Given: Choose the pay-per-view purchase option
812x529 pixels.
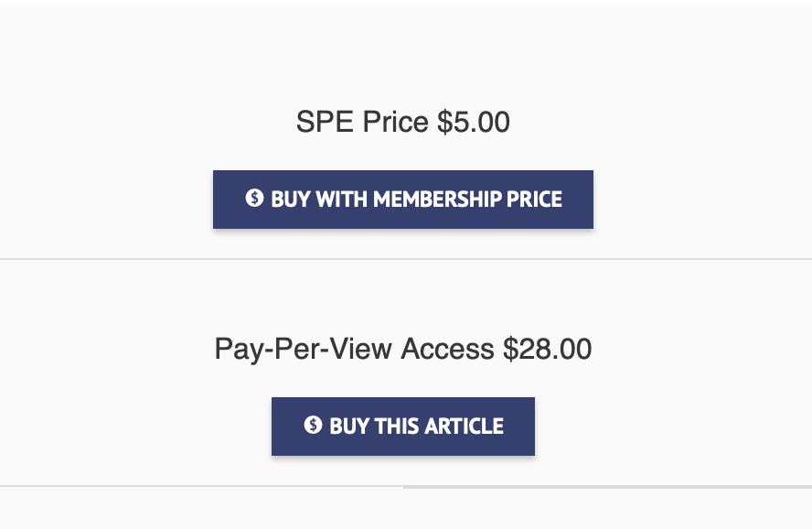Looking at the screenshot, I should [x=402, y=425].
